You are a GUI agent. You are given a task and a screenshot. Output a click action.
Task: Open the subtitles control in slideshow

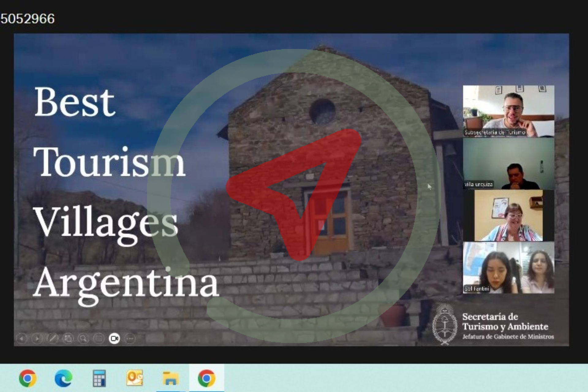99,338
